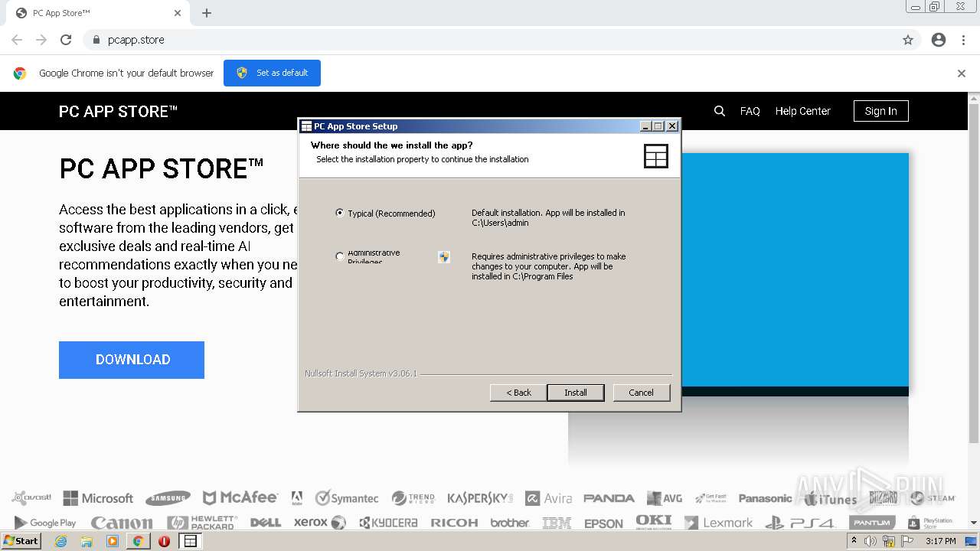The width and height of the screenshot is (980, 551).
Task: Minimize the PC App Store Setup window
Action: (645, 126)
